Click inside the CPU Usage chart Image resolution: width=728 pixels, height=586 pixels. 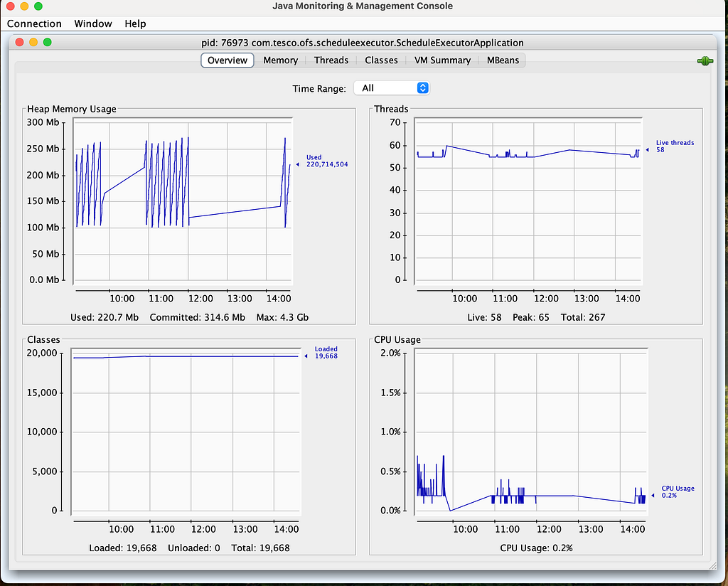point(530,431)
